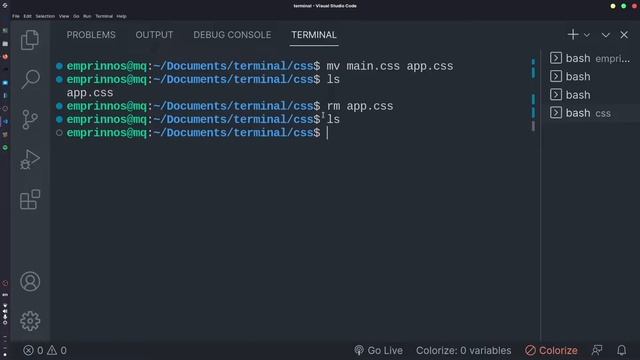The width and height of the screenshot is (640, 360).
Task: Open the Selection menu
Action: click(45, 16)
